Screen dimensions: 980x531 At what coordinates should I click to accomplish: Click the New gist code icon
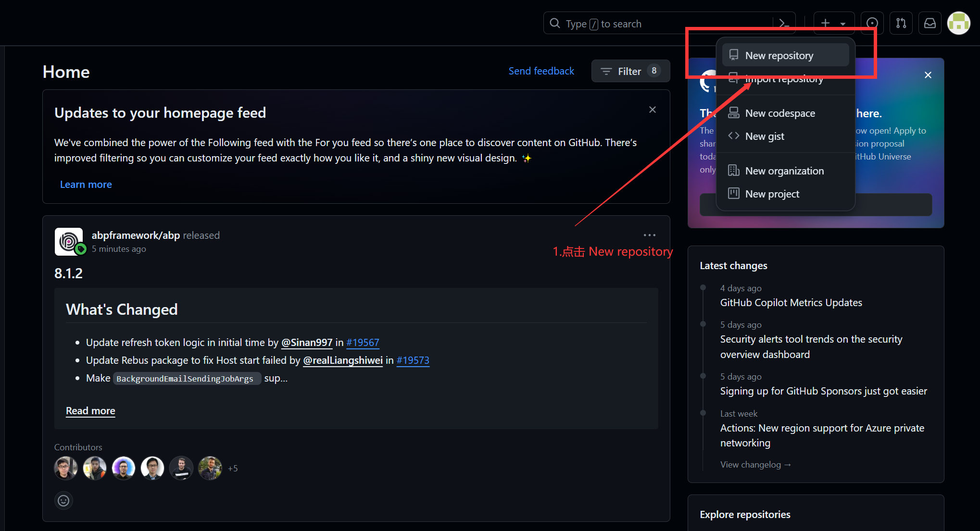734,136
